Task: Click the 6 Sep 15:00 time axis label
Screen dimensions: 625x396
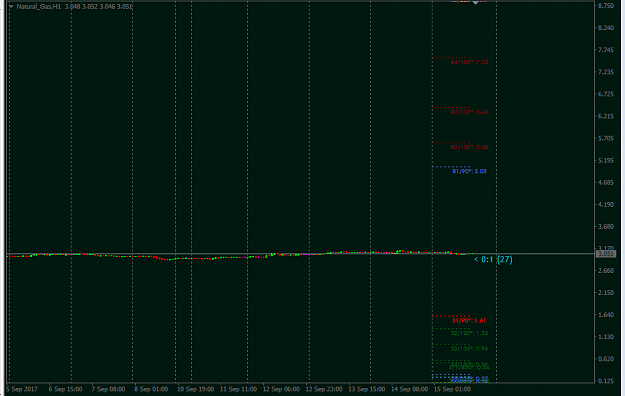Action: coord(65,389)
